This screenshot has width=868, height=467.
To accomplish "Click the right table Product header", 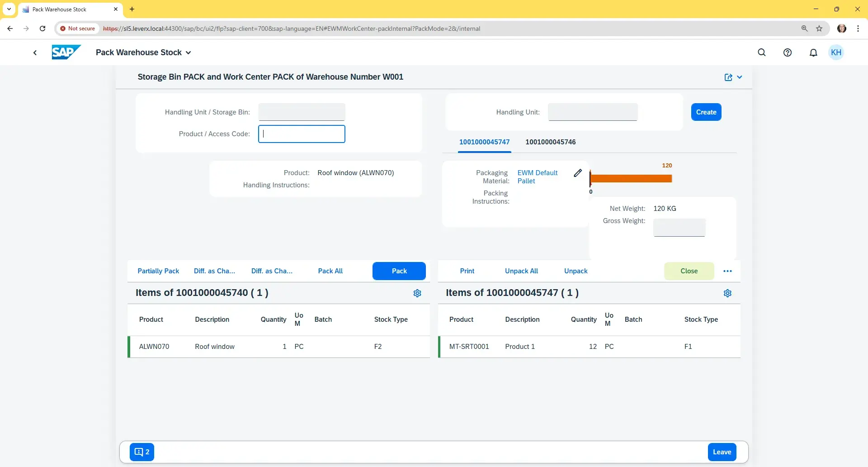I will coord(461,319).
